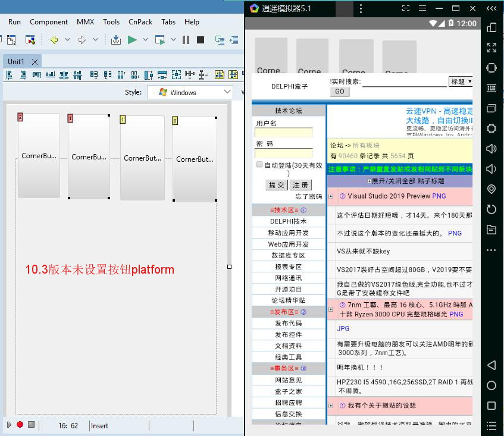Close the Unit1 tab
The image size is (504, 436).
[35, 62]
